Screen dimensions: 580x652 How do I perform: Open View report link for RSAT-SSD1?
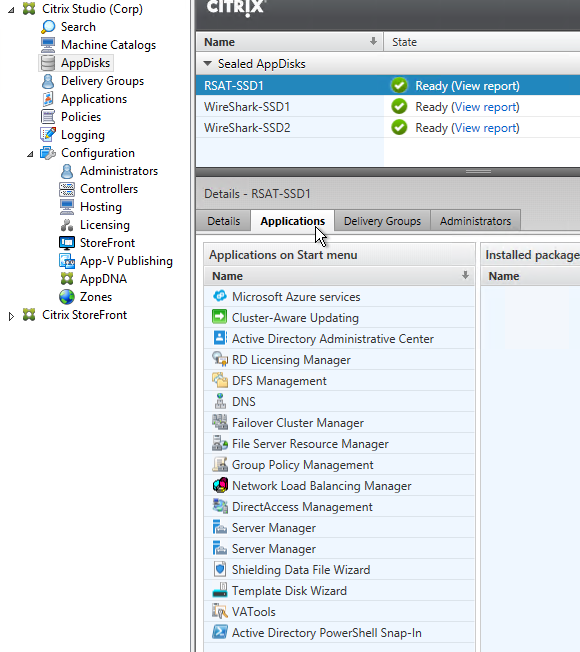pyautogui.click(x=485, y=86)
